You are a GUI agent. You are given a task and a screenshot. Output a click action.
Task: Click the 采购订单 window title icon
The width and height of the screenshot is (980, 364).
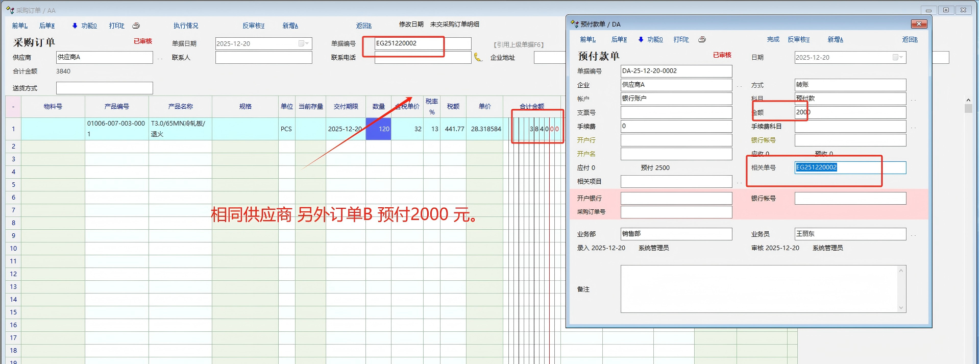pos(10,10)
